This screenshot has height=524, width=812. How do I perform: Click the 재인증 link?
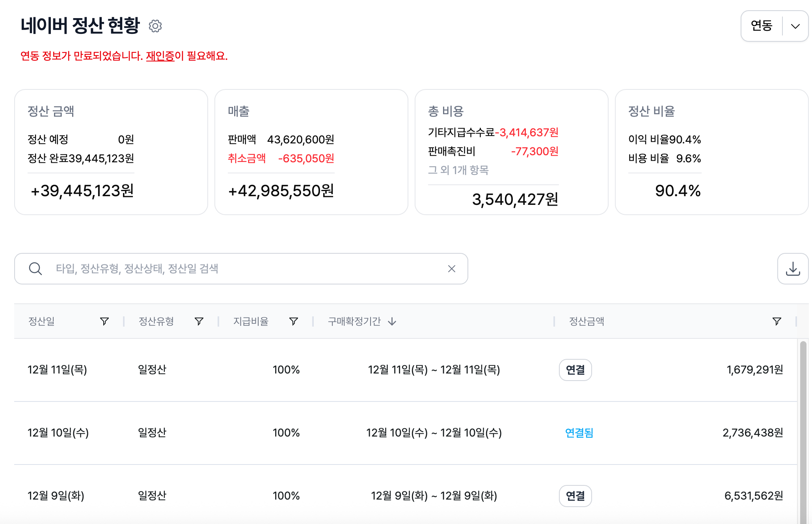click(160, 56)
